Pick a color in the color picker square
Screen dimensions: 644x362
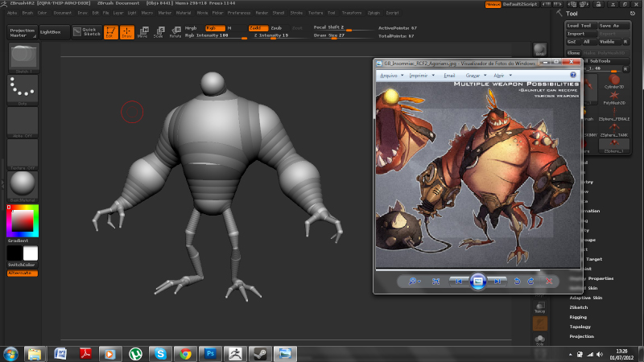click(23, 220)
